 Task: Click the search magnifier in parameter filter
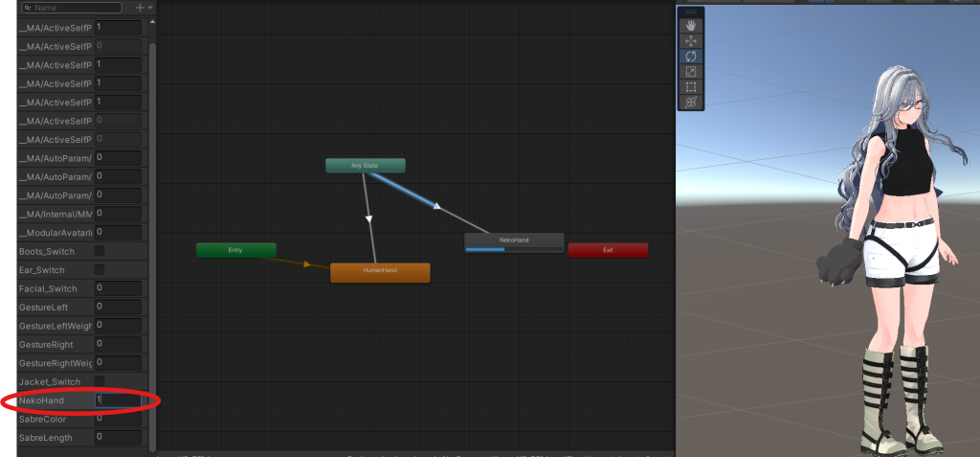tap(26, 8)
